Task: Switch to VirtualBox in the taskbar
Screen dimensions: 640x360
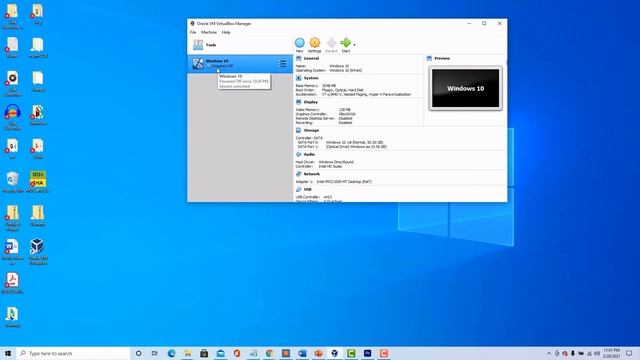Action: [335, 353]
